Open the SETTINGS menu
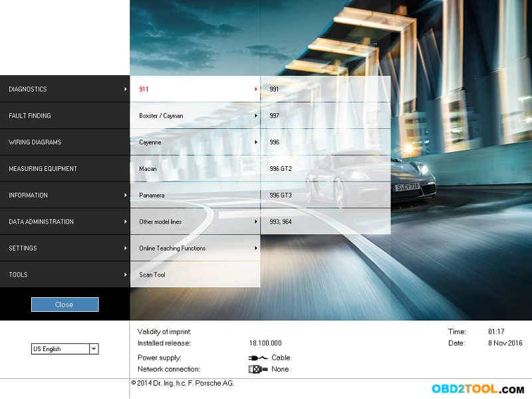This screenshot has height=399, width=532. pyautogui.click(x=65, y=247)
